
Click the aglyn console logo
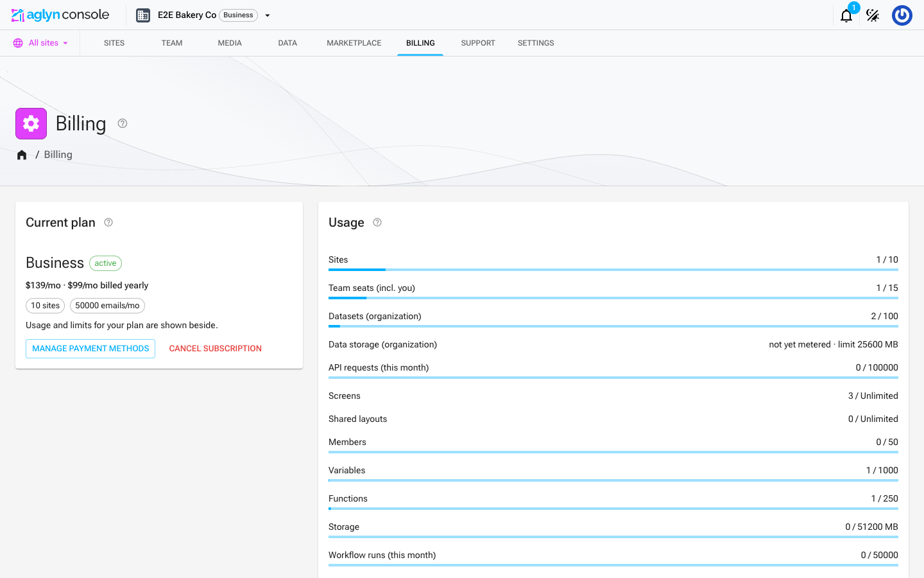[x=60, y=15]
